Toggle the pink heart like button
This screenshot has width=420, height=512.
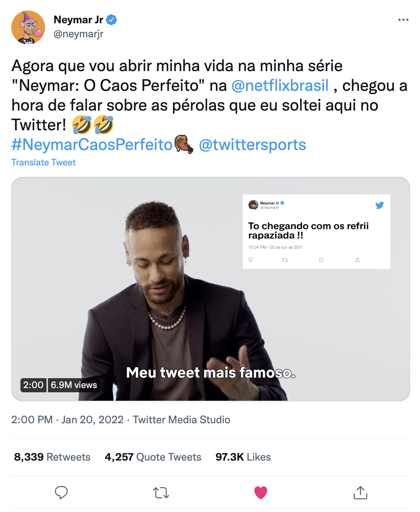click(261, 492)
